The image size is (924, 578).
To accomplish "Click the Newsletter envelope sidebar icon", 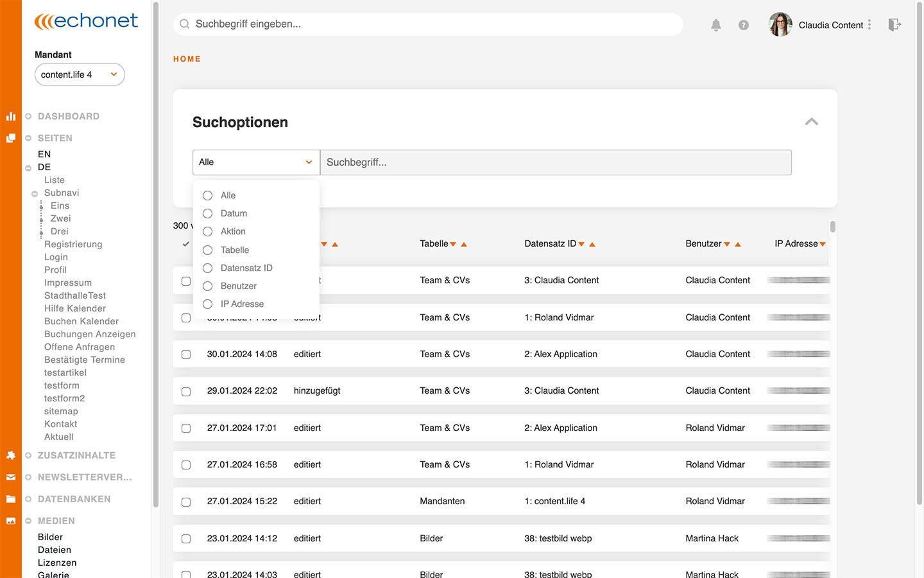I will coord(11,477).
